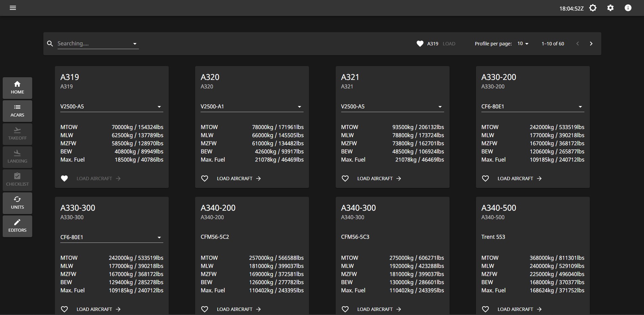
Task: Open the Editors sidebar item
Action: pyautogui.click(x=17, y=226)
